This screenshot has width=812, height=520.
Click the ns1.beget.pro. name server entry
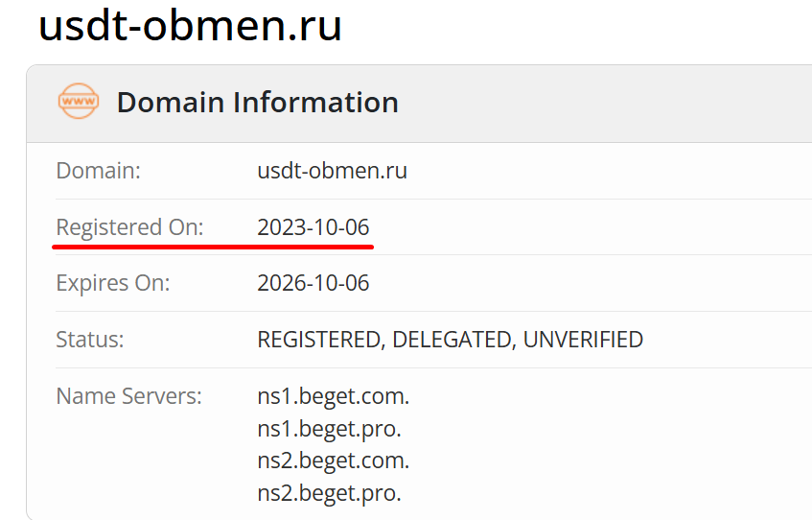point(329,428)
